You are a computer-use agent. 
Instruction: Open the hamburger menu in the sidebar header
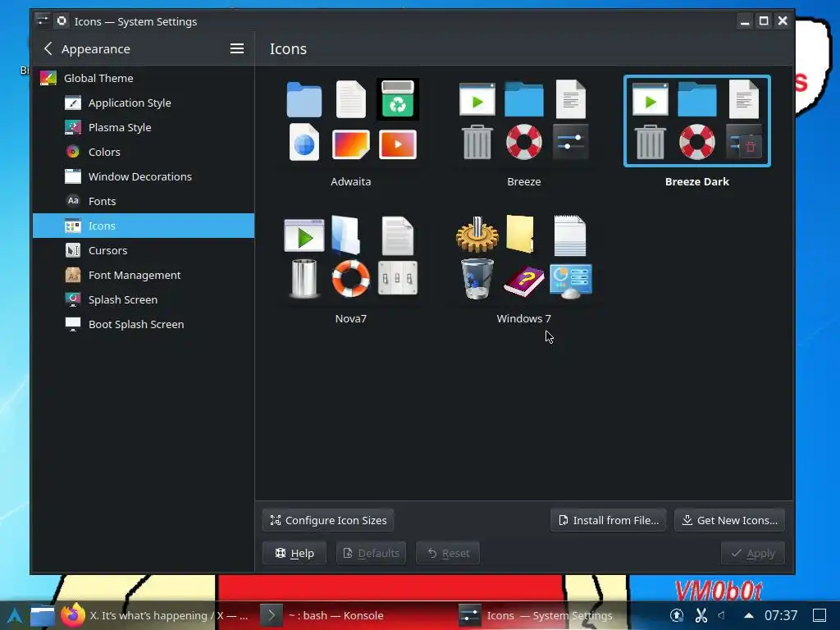click(x=237, y=48)
